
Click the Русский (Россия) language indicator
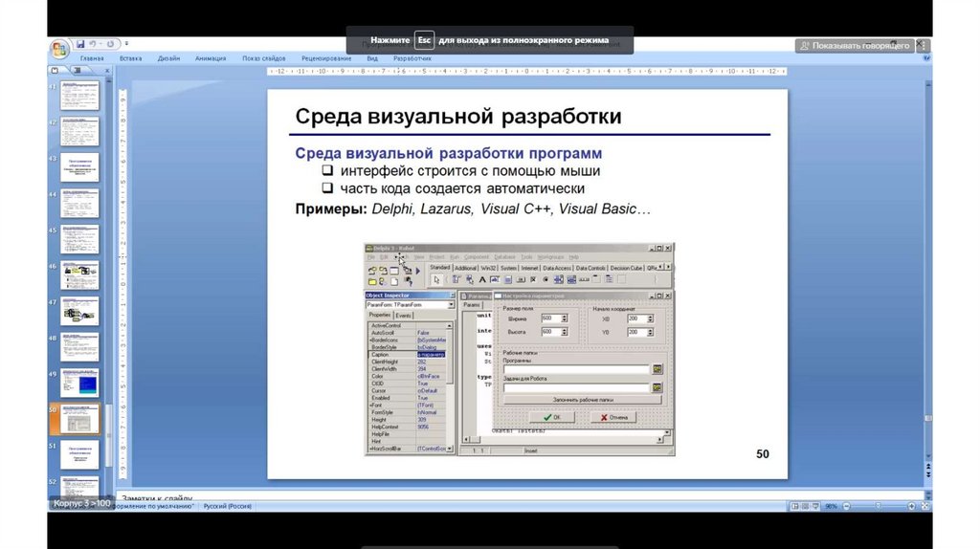225,505
